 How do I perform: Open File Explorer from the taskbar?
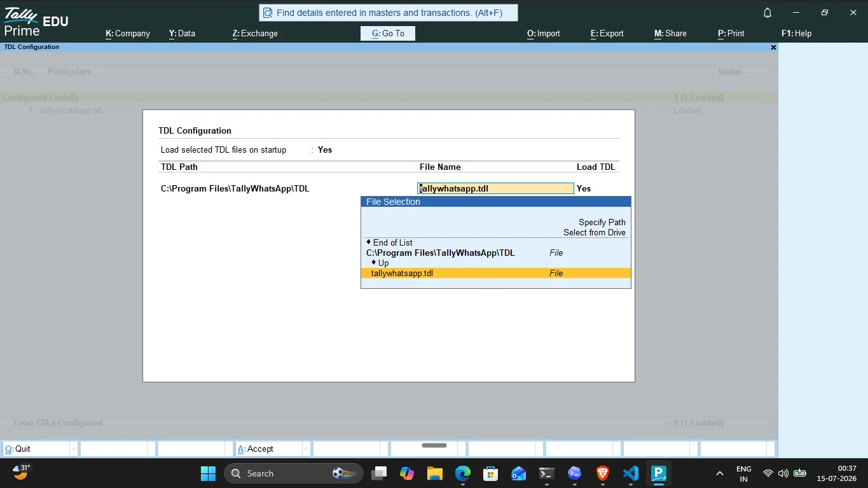(435, 473)
